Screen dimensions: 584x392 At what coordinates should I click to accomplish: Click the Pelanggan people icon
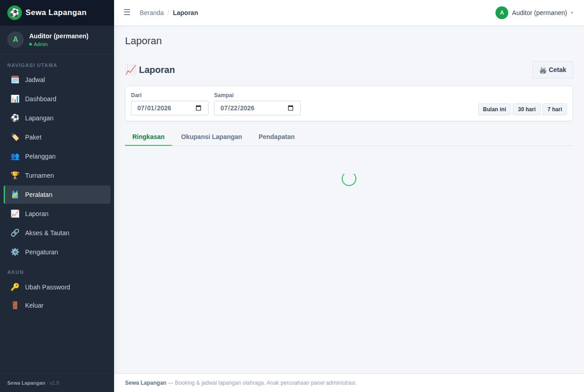[x=15, y=156]
